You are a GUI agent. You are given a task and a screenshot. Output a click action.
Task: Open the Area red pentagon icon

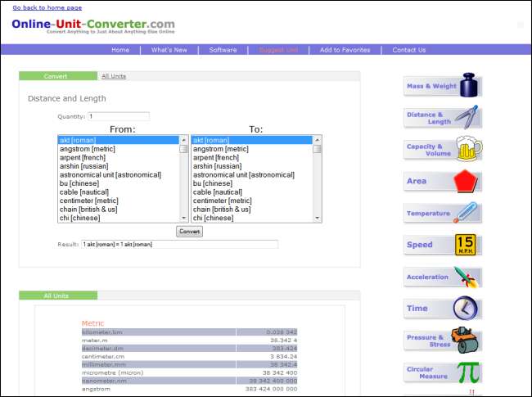466,181
